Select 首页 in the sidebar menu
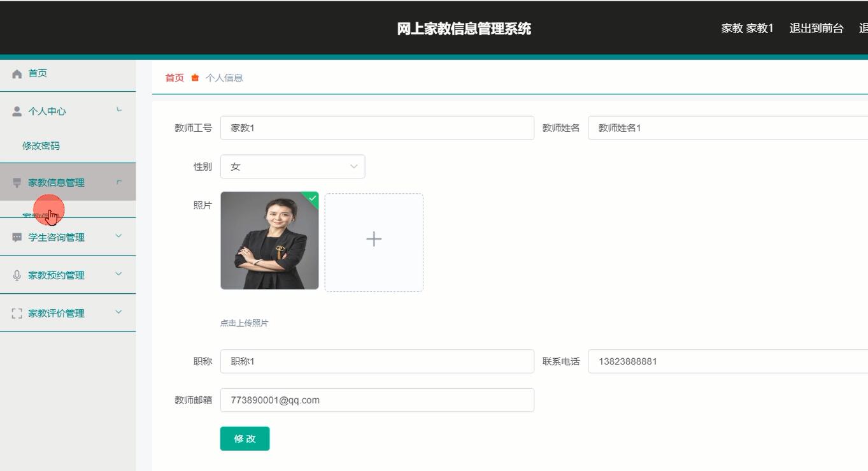The height and width of the screenshot is (471, 868). [x=38, y=74]
